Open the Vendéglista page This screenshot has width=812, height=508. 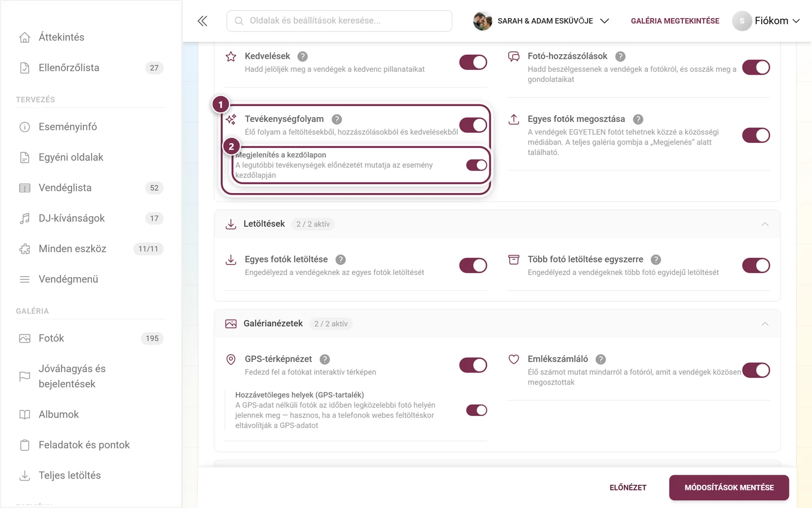[91, 188]
